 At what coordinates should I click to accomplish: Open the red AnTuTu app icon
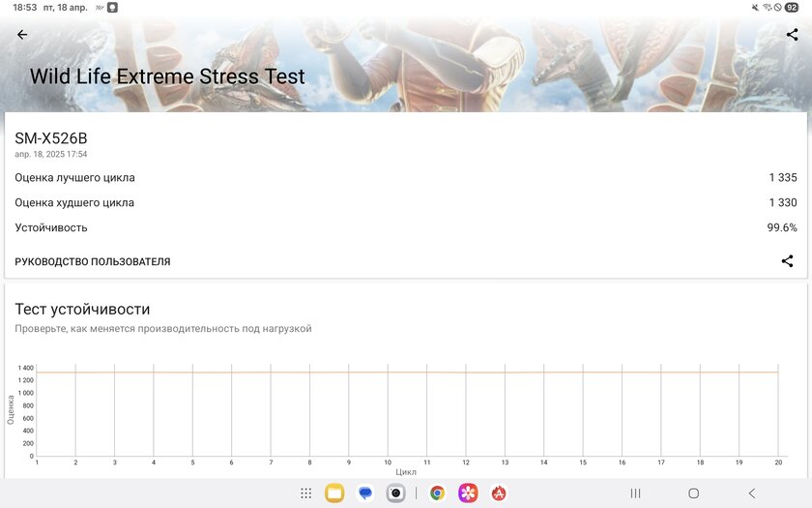point(499,493)
